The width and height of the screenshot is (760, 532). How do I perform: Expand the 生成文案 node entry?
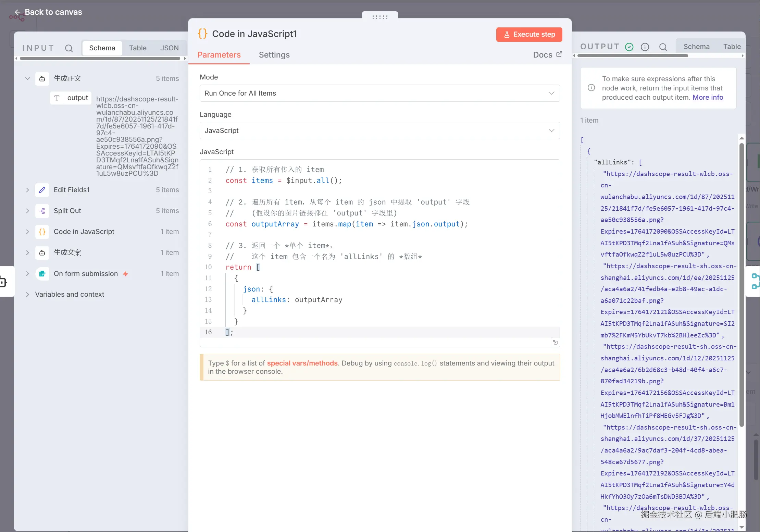(27, 252)
